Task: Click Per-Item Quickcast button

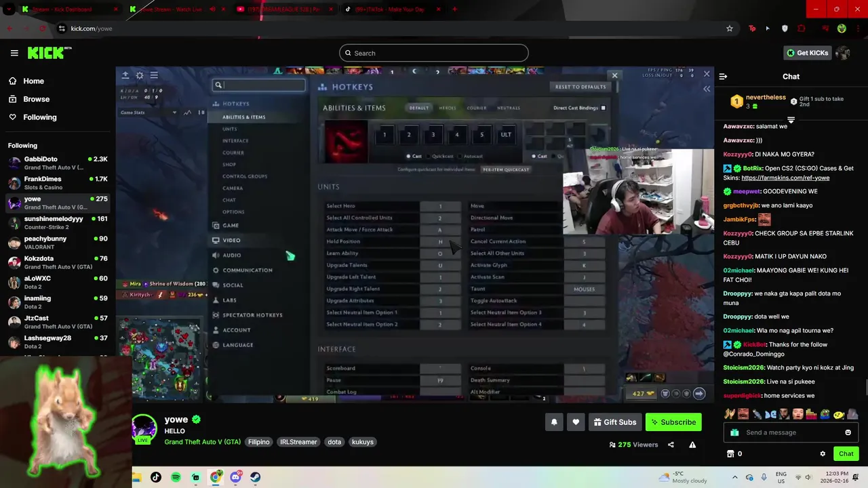Action: tap(506, 169)
